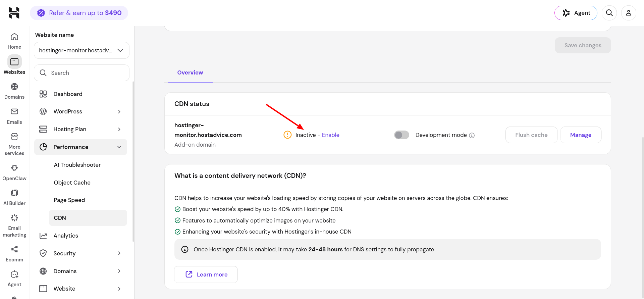This screenshot has width=644, height=299.
Task: Click the Agent button in header
Action: [576, 13]
